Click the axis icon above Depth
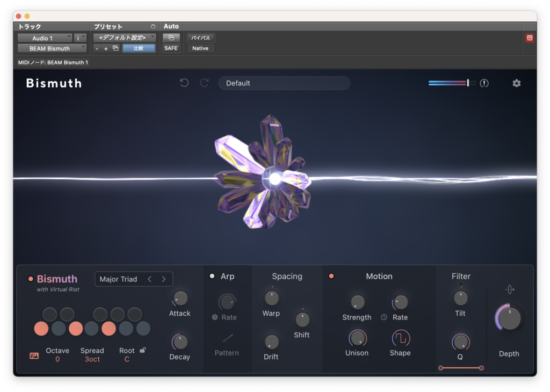The width and height of the screenshot is (550, 392). click(x=510, y=289)
